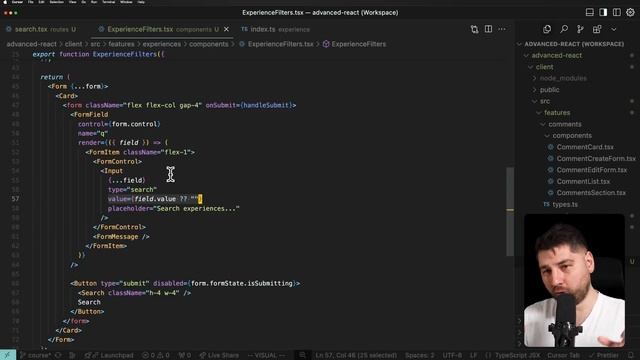Collapse the components folder under comments

tap(572, 135)
